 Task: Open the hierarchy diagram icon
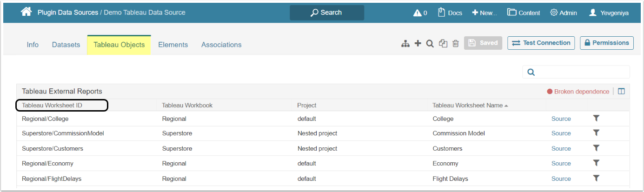405,43
